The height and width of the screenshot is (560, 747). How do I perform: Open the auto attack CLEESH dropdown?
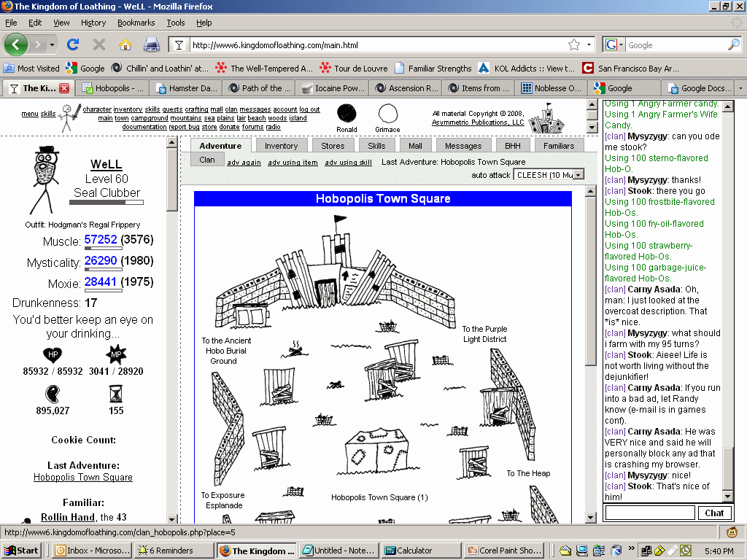point(549,175)
